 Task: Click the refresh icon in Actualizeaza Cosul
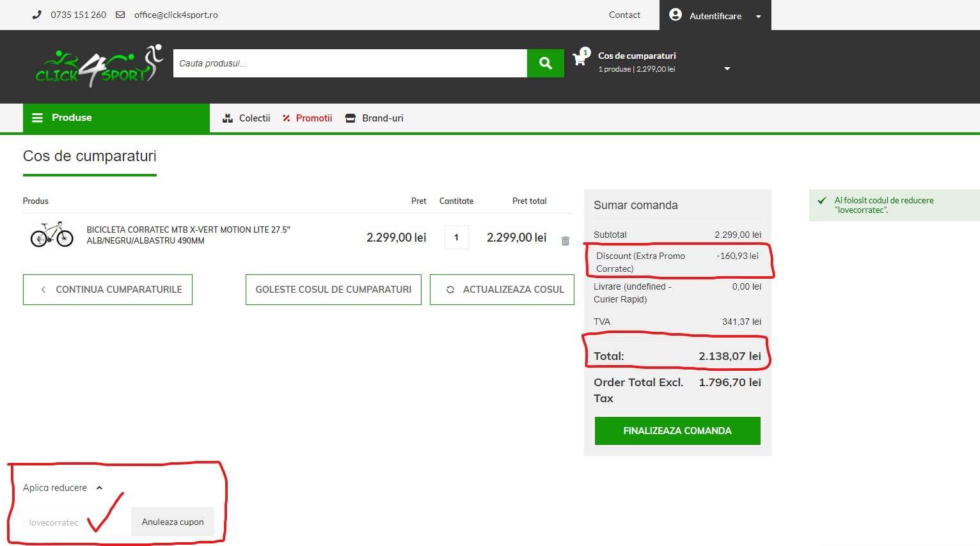click(x=450, y=290)
